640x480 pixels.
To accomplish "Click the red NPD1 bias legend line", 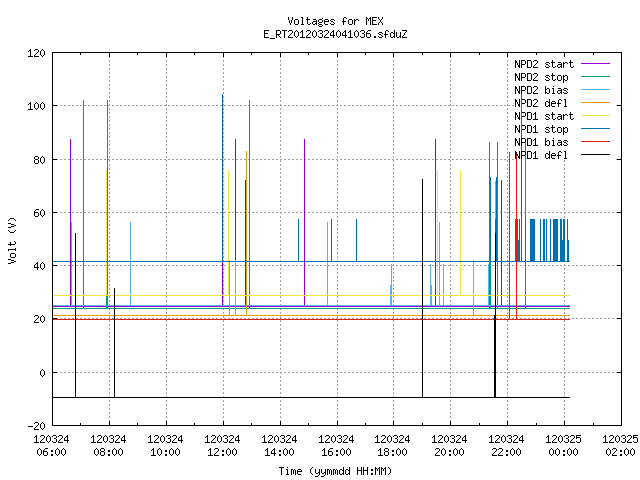I will point(596,142).
